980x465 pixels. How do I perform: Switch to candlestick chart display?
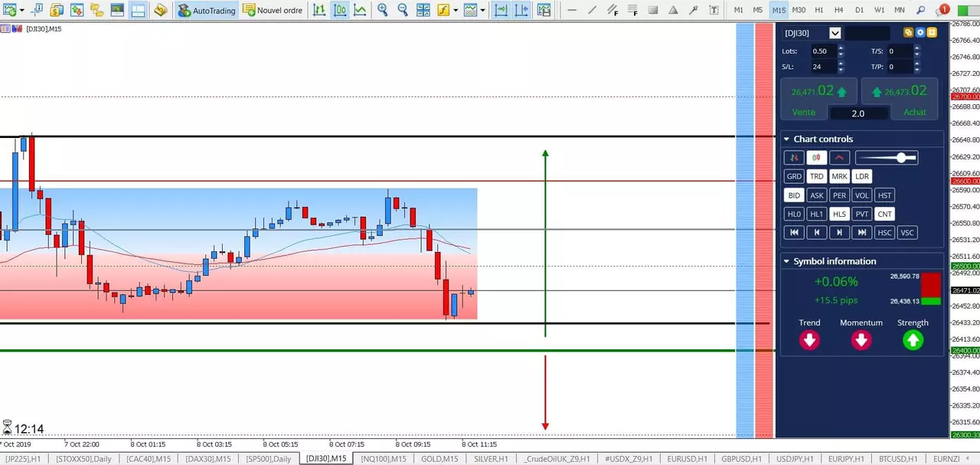[339, 11]
